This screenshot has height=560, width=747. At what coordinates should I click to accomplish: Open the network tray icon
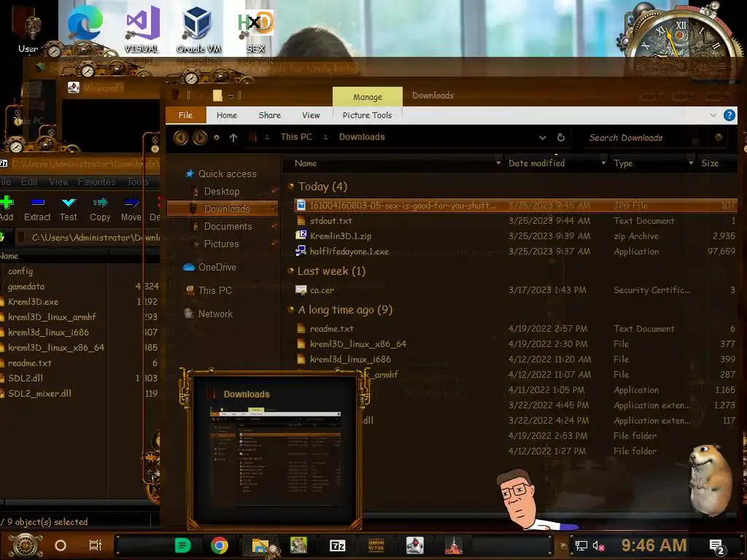coord(581,545)
